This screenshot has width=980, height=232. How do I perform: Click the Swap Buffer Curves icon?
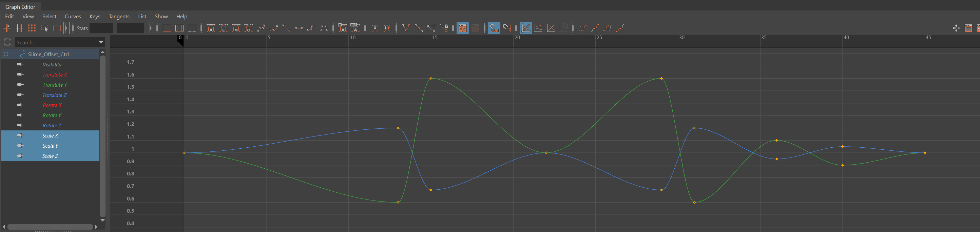[x=387, y=28]
